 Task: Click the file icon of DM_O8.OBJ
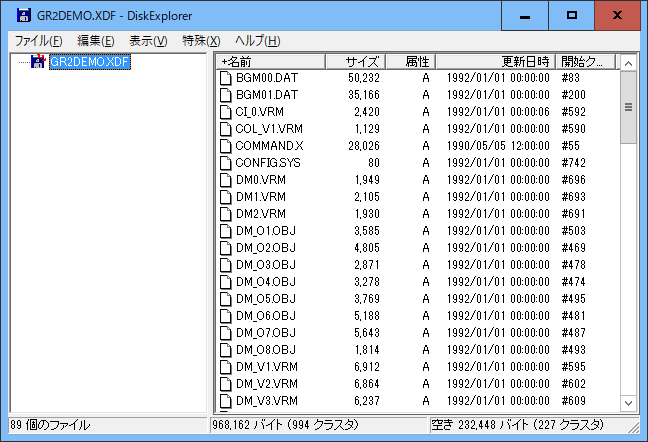point(226,350)
